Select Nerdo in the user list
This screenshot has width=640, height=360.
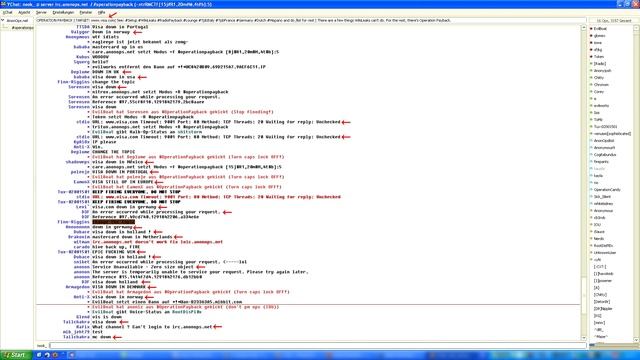pyautogui.click(x=599, y=239)
